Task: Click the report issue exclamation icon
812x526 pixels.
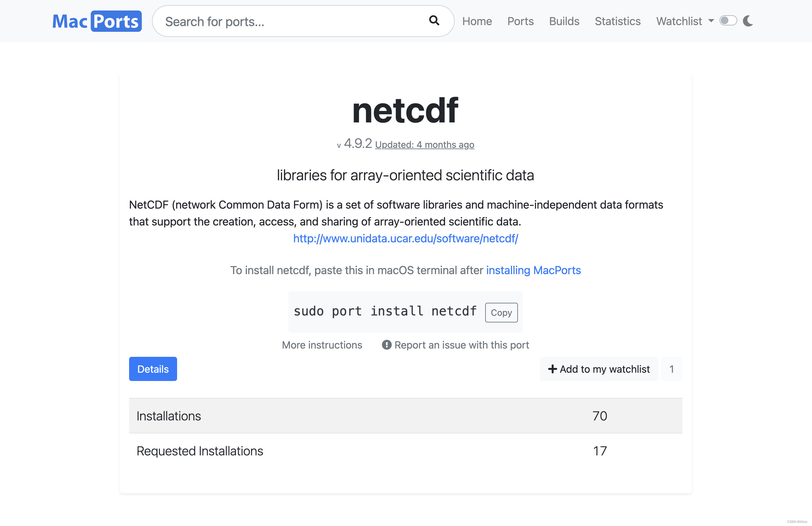Action: point(386,345)
